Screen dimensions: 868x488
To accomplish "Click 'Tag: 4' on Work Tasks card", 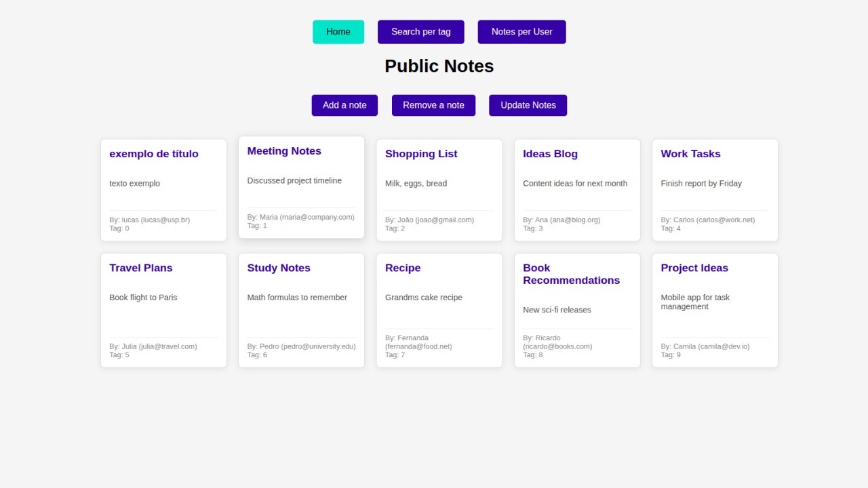I will 671,228.
